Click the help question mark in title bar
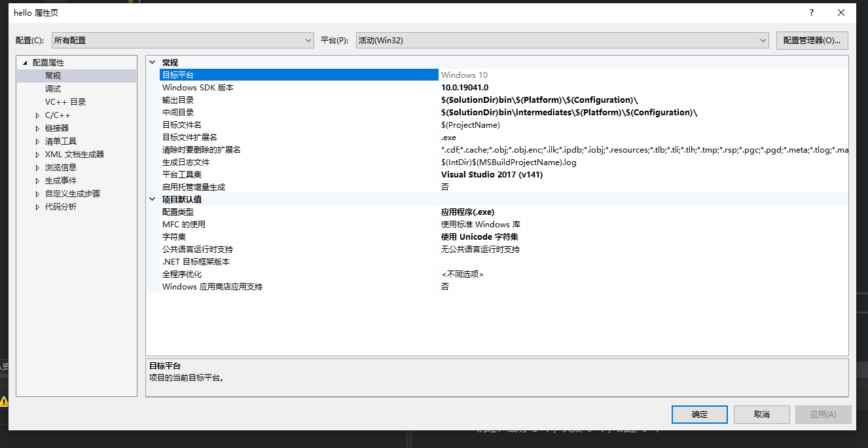Image resolution: width=868 pixels, height=448 pixels. click(x=812, y=12)
